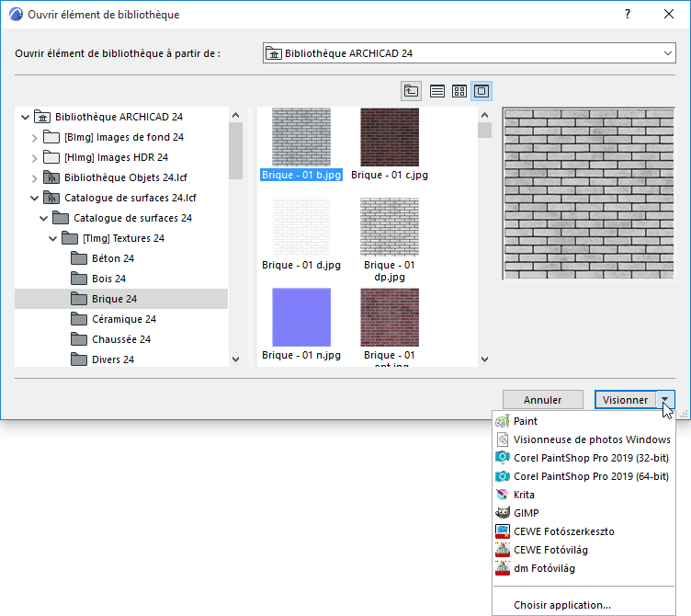This screenshot has height=616, width=691.
Task: Click the folder tree scroll down arrow
Action: [x=236, y=359]
